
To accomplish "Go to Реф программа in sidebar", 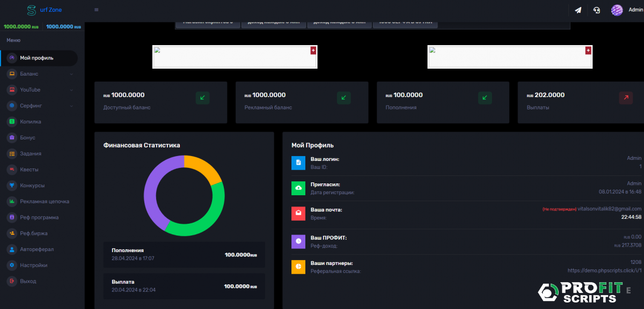I will point(39,217).
